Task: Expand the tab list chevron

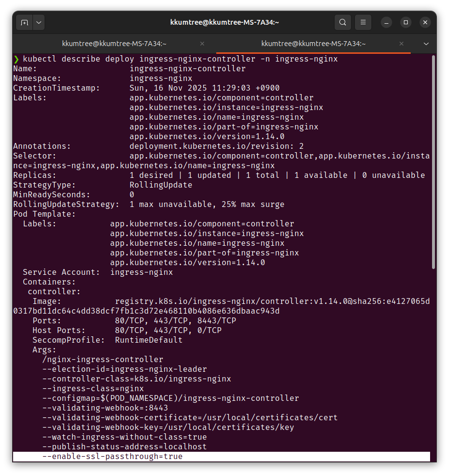Action: tap(426, 44)
